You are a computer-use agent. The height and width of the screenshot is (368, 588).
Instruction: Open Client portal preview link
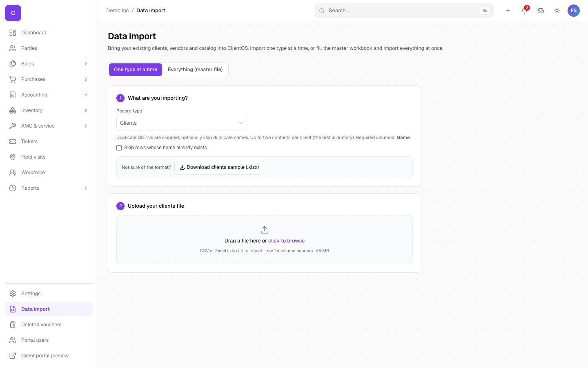pos(49,356)
